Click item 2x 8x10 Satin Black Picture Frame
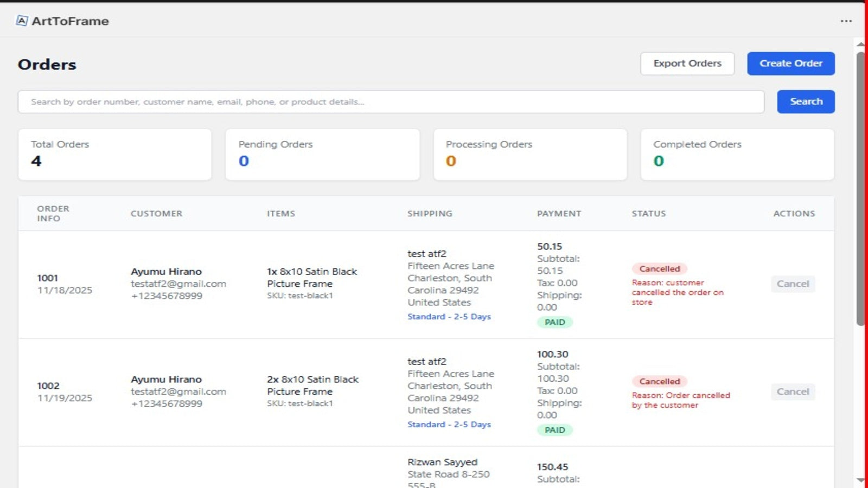 coord(312,386)
